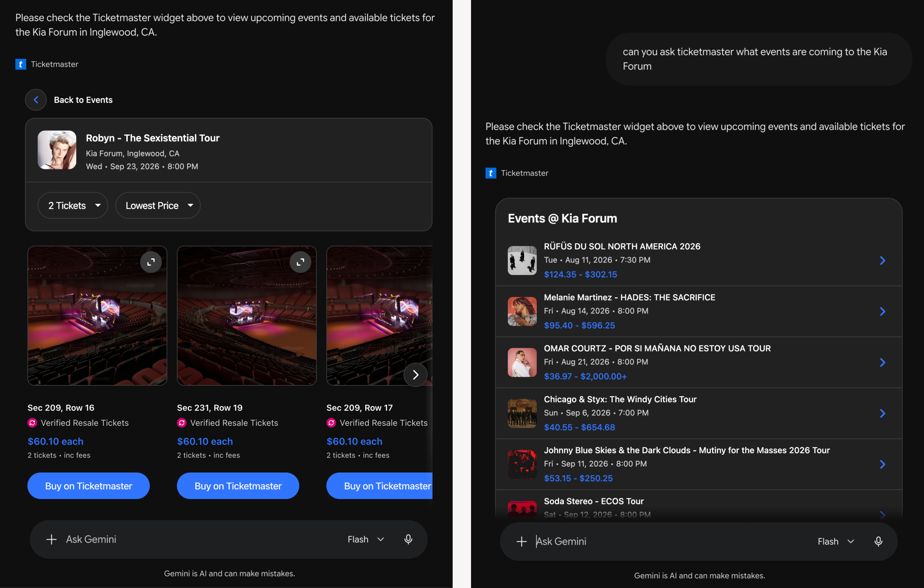Click OMAR COURTZ event thumbnail
Image resolution: width=924 pixels, height=588 pixels.
[x=522, y=363]
